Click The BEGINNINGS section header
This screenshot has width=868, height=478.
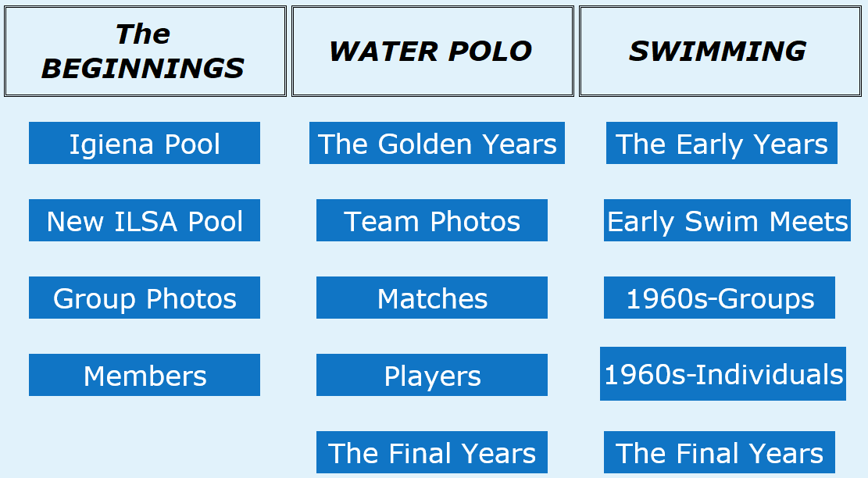click(x=145, y=51)
